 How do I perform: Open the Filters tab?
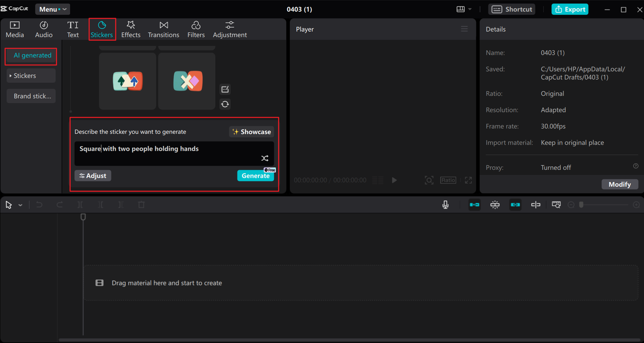(x=196, y=29)
